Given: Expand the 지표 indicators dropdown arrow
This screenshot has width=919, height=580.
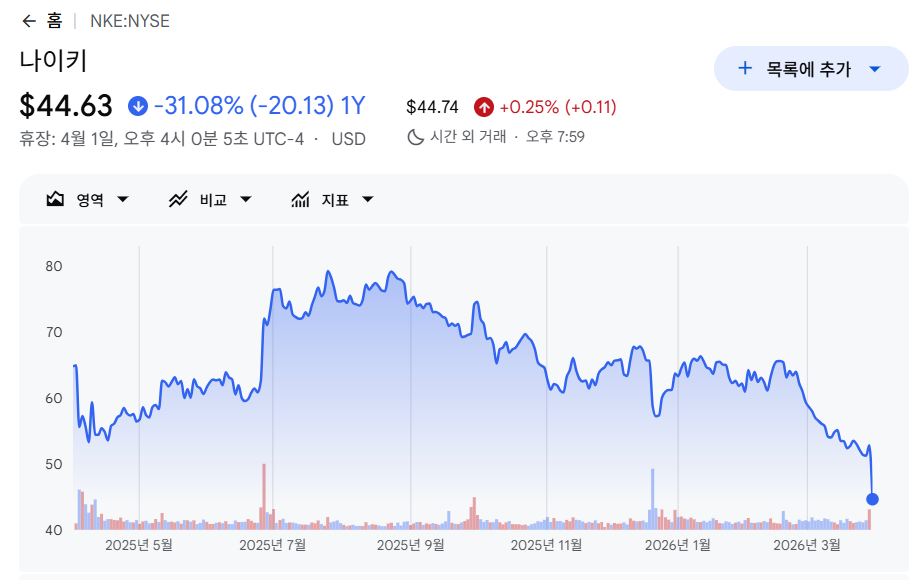Looking at the screenshot, I should click(x=368, y=199).
